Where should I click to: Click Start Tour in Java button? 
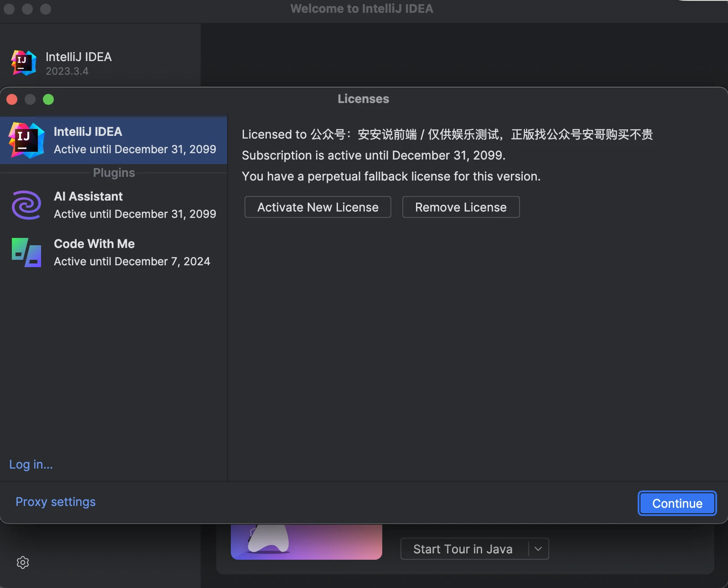pos(464,549)
